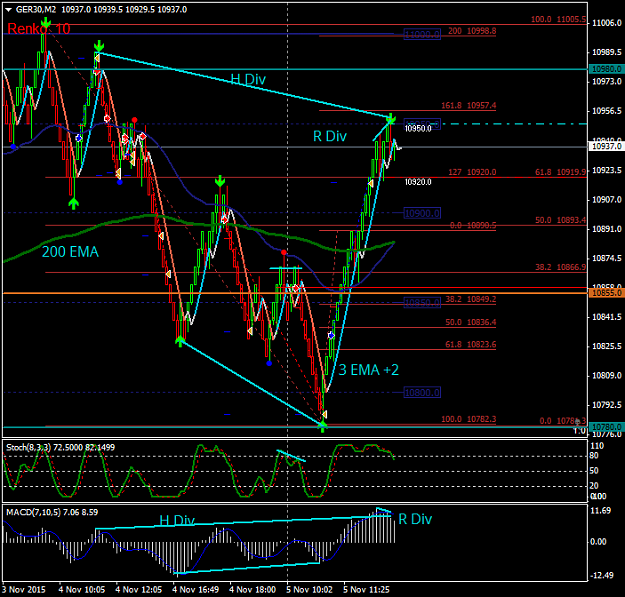Click the 11.69 value on MACD axis
Image resolution: width=625 pixels, height=597 pixels.
pos(600,511)
